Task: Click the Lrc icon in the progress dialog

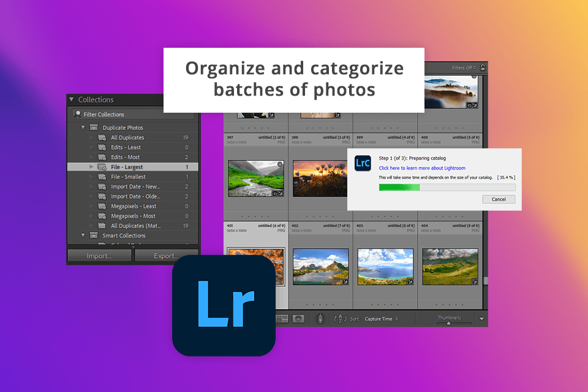Action: tap(363, 163)
